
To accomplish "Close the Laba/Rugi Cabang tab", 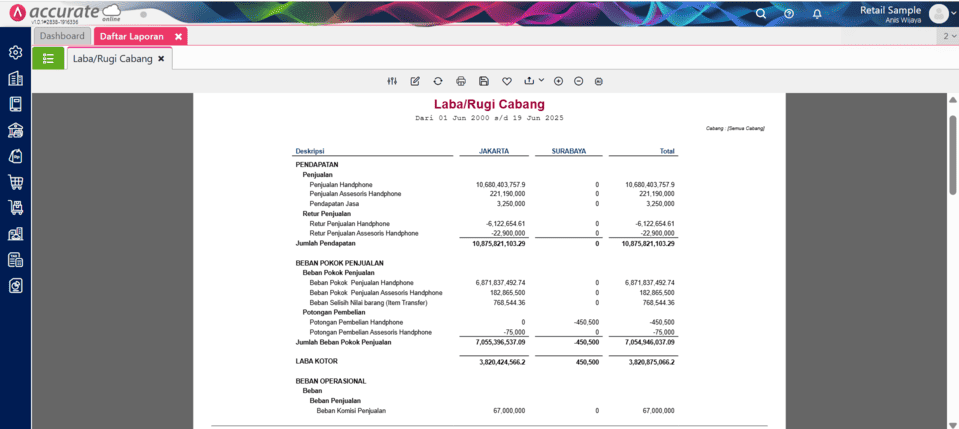I will [x=161, y=59].
